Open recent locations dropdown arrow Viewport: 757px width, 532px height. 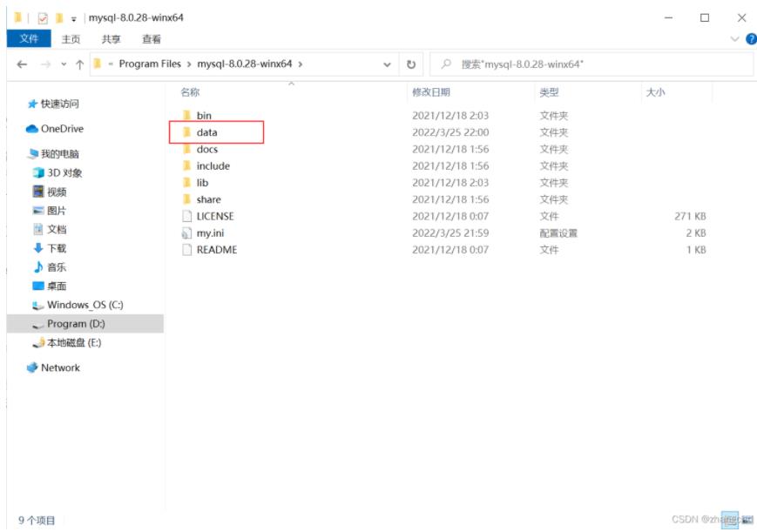(62, 64)
